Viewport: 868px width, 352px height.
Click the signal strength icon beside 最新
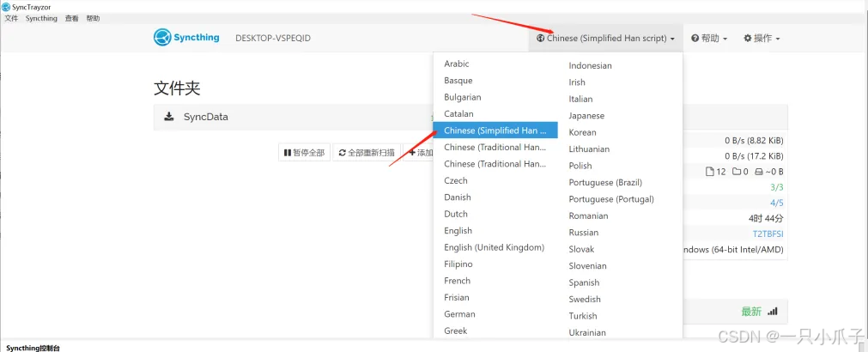pyautogui.click(x=772, y=312)
